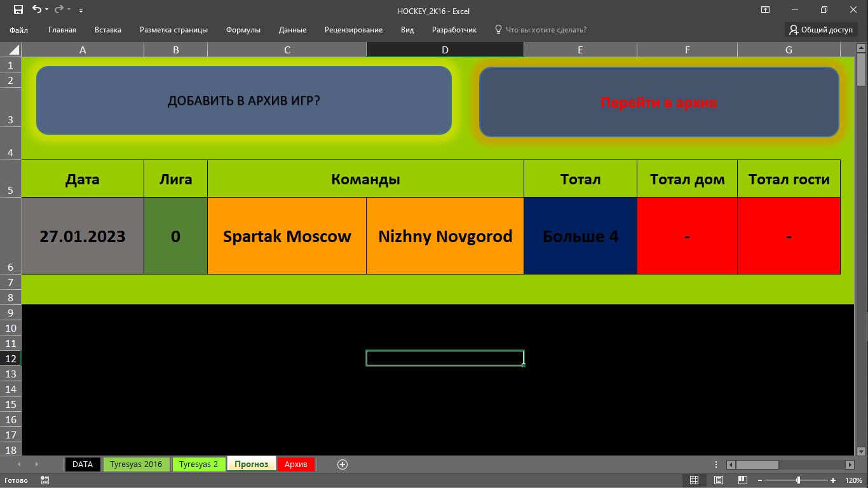
Task: Expand the Customize Quick Access Toolbar dropdown
Action: 81,10
